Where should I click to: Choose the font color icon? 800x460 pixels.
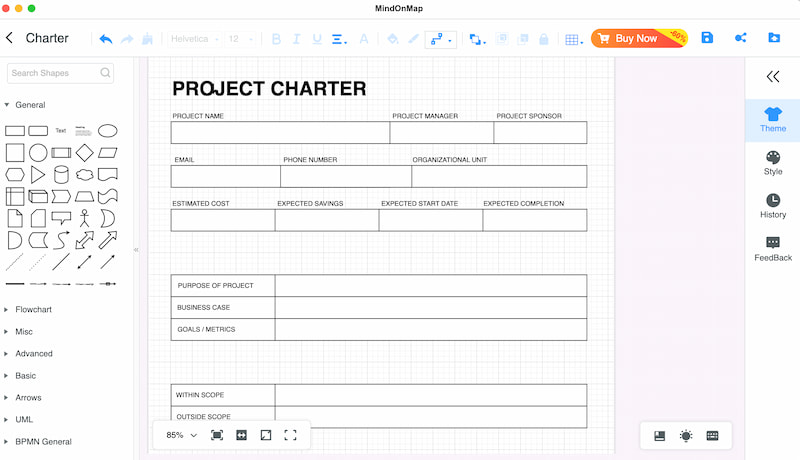point(364,39)
